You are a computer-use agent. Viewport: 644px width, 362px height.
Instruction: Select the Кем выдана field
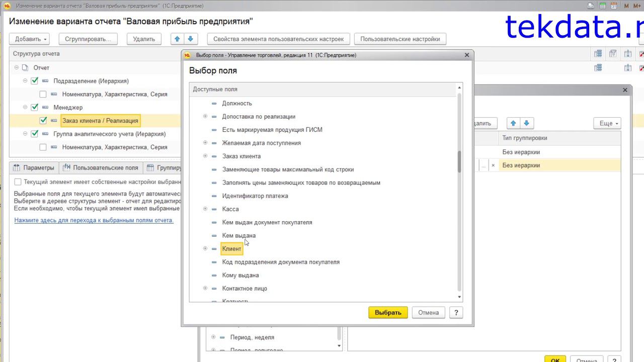[239, 236]
